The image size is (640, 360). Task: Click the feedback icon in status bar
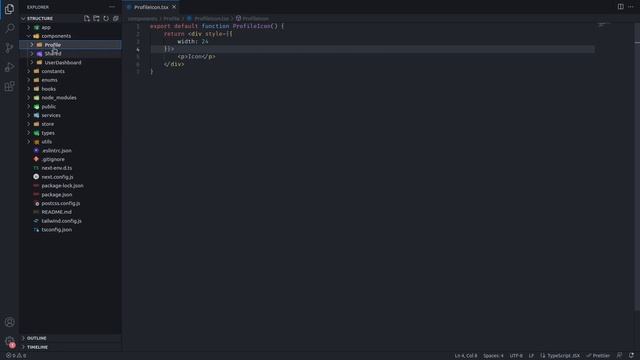point(620,356)
